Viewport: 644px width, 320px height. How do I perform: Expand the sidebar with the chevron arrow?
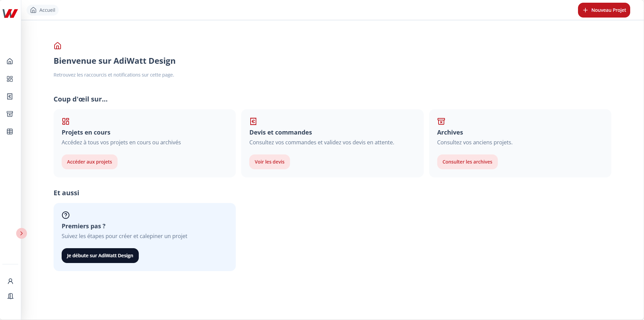[x=22, y=233]
